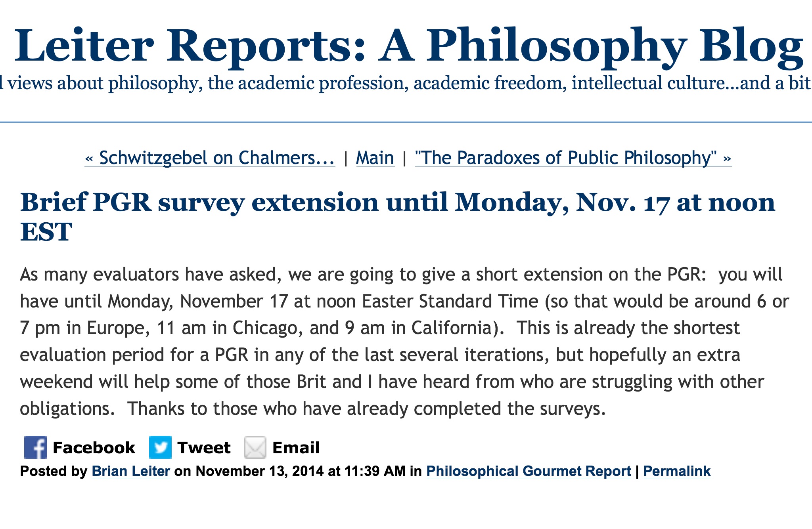
Task: Go to next post Paradoxes of Public Philosophy
Action: point(567,158)
